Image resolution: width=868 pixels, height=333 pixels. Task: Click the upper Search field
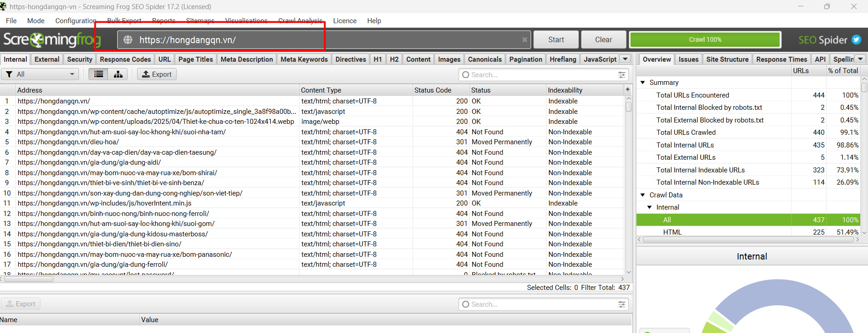(543, 75)
